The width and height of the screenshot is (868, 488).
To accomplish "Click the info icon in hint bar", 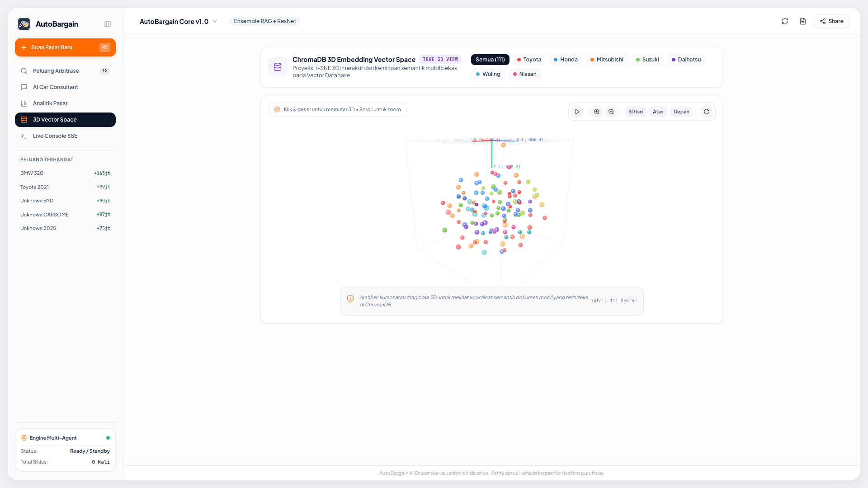I will (x=350, y=298).
